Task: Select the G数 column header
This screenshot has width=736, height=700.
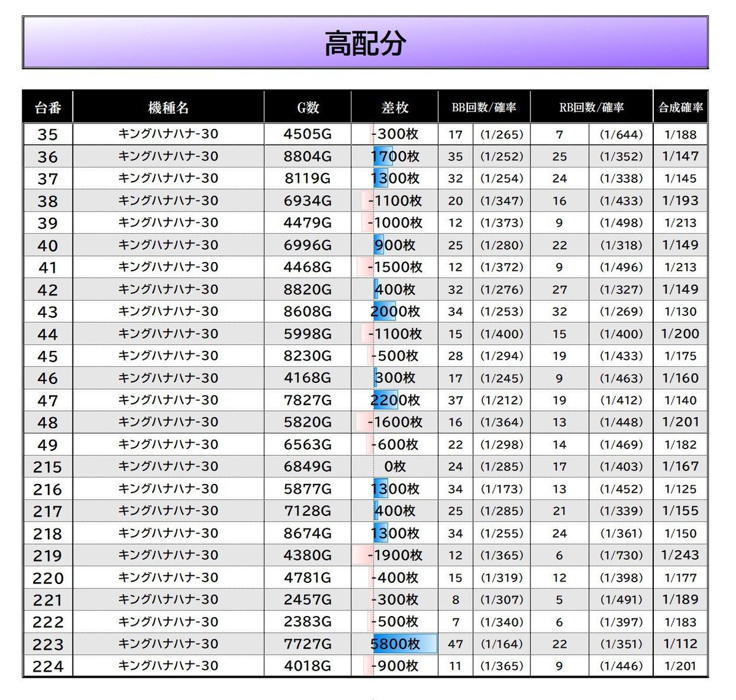Action: click(x=308, y=108)
